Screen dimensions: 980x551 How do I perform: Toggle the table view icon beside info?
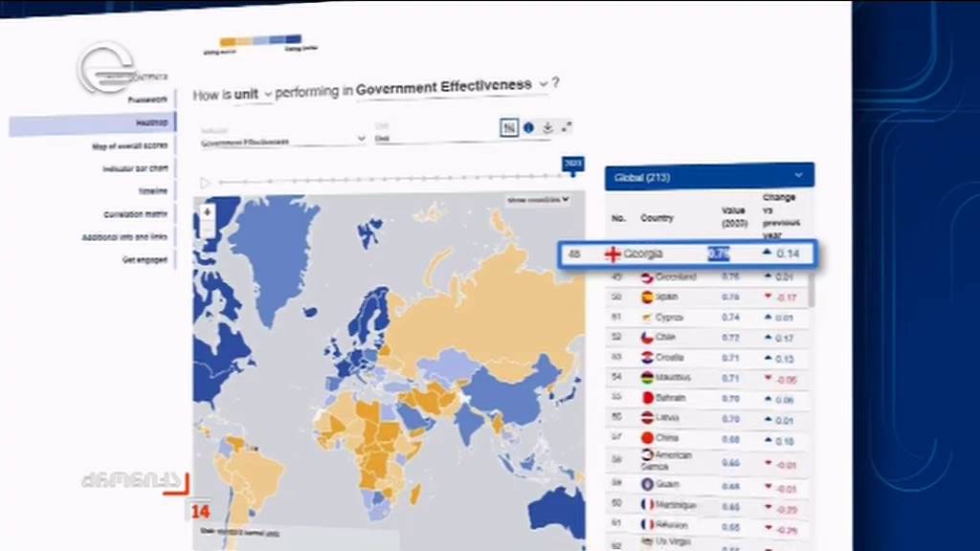point(509,128)
